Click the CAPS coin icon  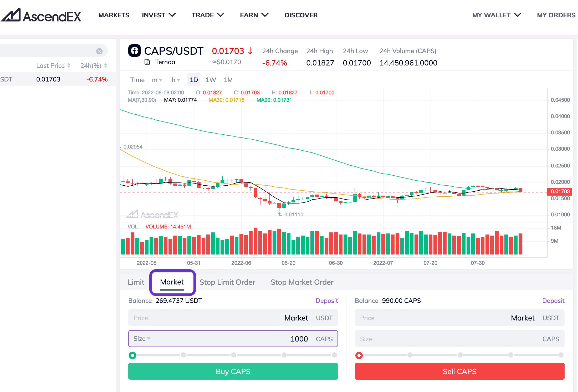(135, 50)
